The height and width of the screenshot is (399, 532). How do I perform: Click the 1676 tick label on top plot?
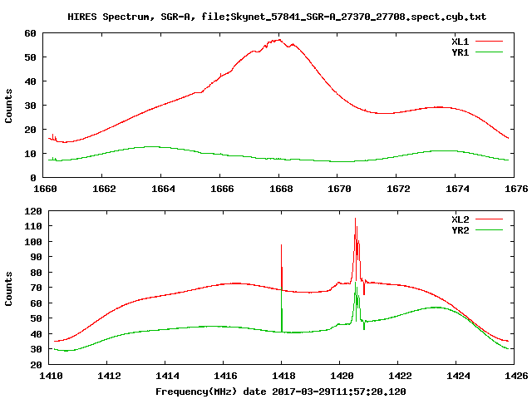point(516,189)
